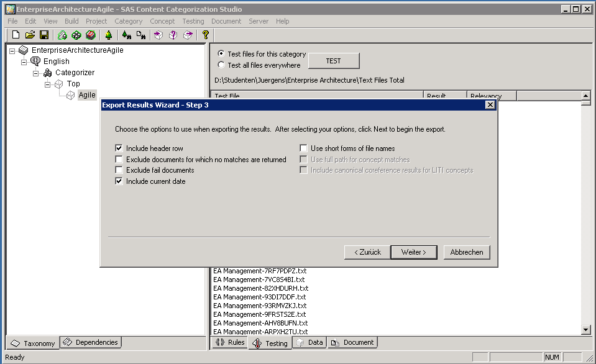Close the Export Results Wizard dialog
The width and height of the screenshot is (596, 364).
490,105
